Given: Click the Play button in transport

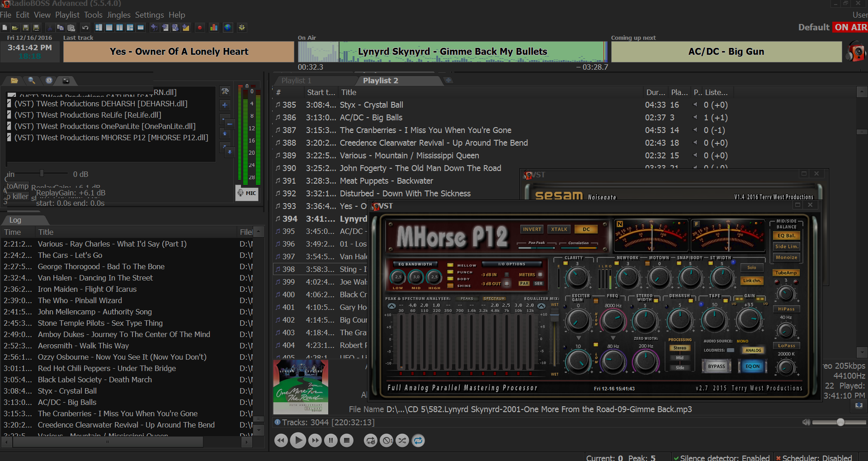Looking at the screenshot, I should coord(298,440).
